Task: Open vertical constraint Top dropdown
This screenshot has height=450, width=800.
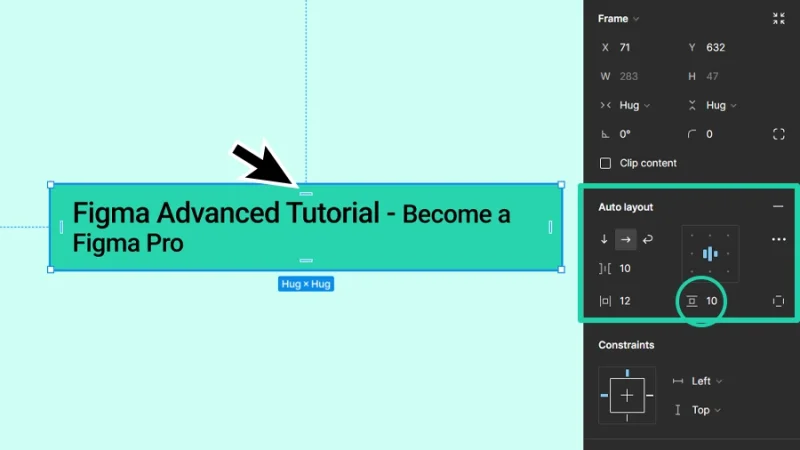Action: pos(706,410)
